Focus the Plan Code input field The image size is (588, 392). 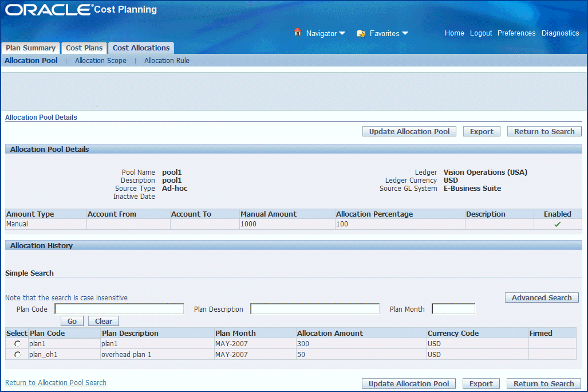(119, 309)
